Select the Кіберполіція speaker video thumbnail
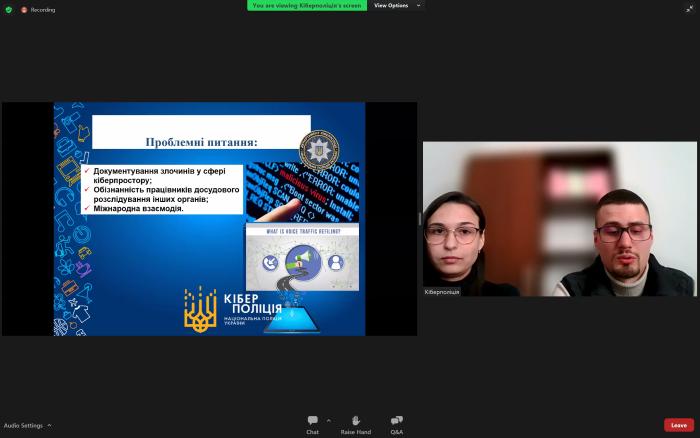The image size is (700, 438). (559, 218)
